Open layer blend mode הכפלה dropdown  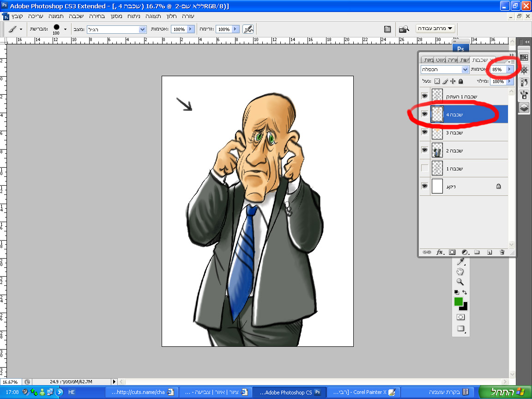click(465, 69)
